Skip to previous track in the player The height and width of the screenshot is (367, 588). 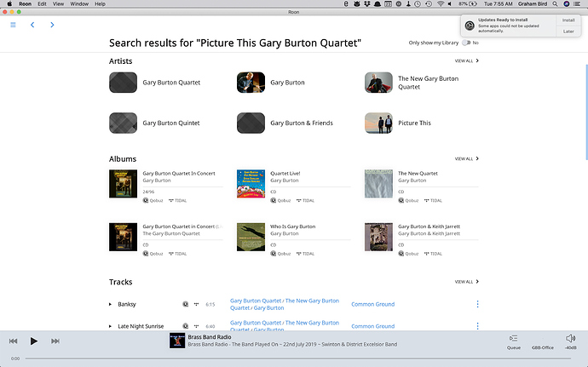[13, 341]
